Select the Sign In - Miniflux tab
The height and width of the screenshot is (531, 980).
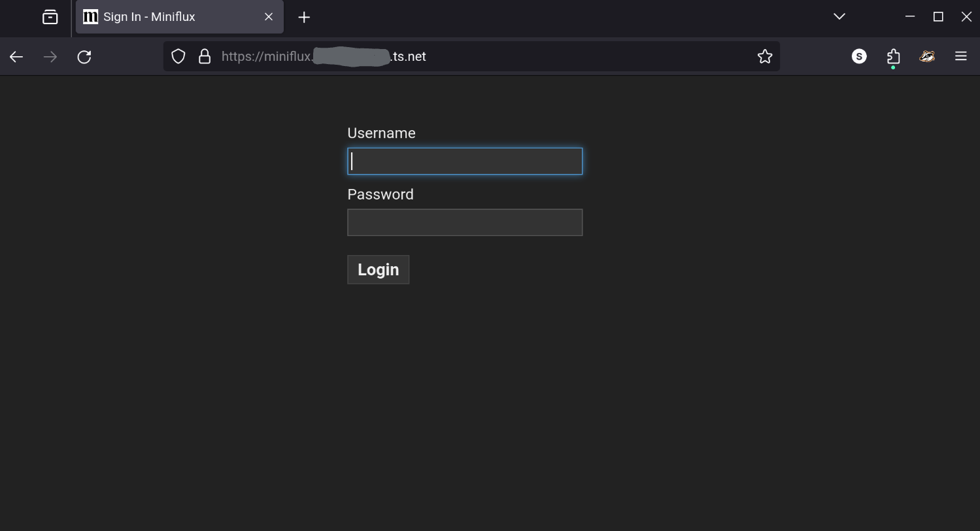(180, 17)
